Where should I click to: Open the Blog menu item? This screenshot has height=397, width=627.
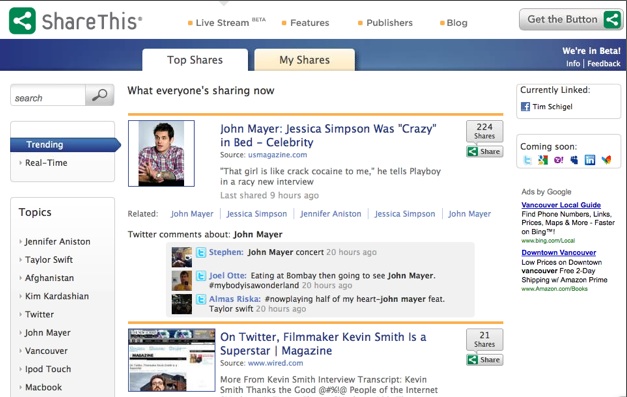coord(454,23)
